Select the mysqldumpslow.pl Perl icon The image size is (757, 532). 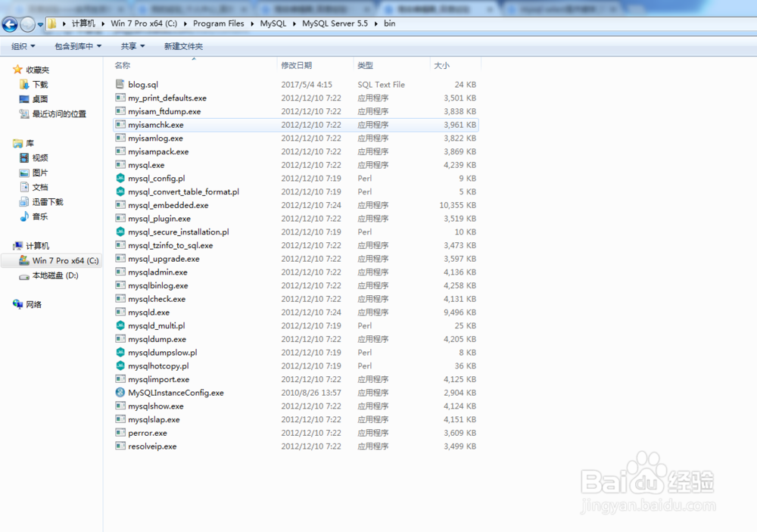(x=120, y=353)
